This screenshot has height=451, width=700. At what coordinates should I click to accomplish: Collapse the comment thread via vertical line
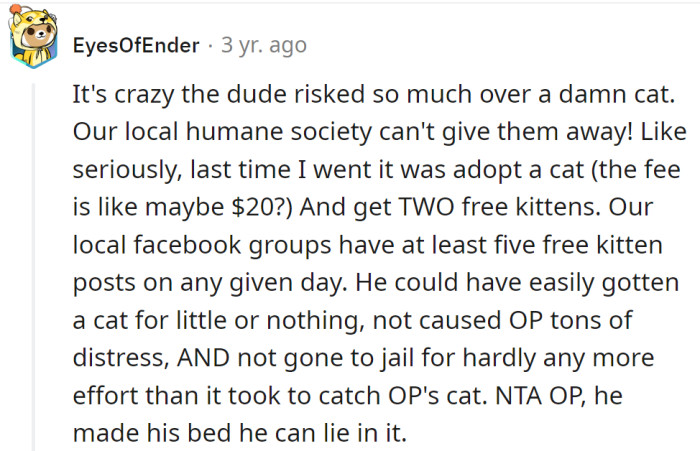(32, 267)
